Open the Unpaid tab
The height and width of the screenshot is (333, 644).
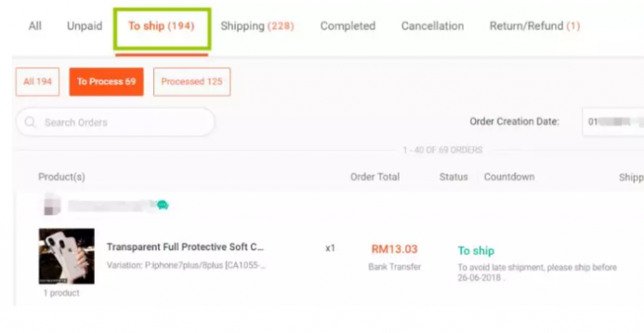coord(85,26)
